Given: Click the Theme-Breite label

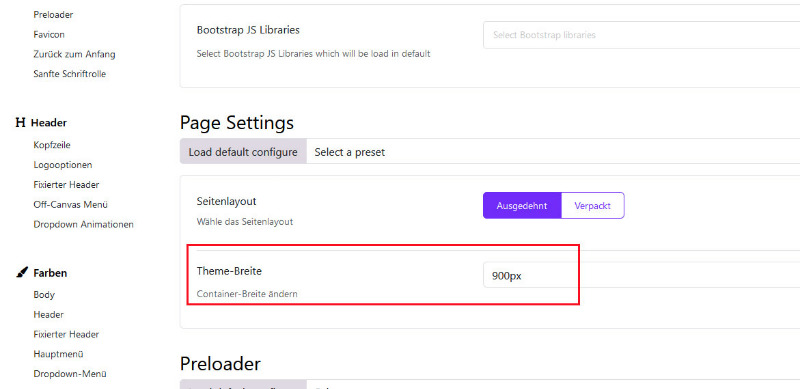Looking at the screenshot, I should pyautogui.click(x=229, y=272).
